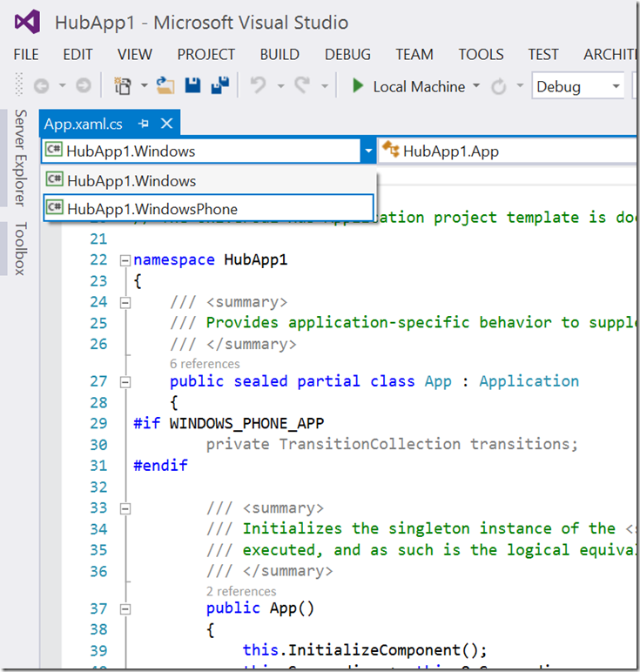Viewport: 640px width, 672px height.
Task: Click the Navigate Forward arrow icon
Action: [84, 86]
